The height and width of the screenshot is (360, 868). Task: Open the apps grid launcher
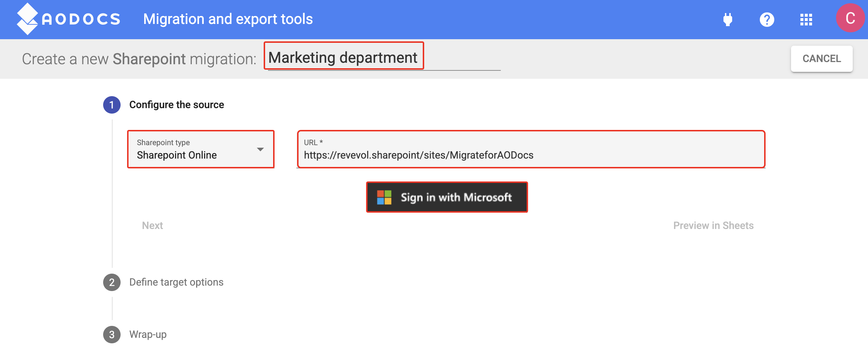806,19
